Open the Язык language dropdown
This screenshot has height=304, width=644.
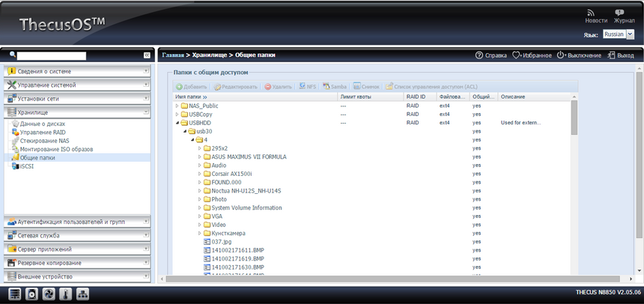click(619, 34)
